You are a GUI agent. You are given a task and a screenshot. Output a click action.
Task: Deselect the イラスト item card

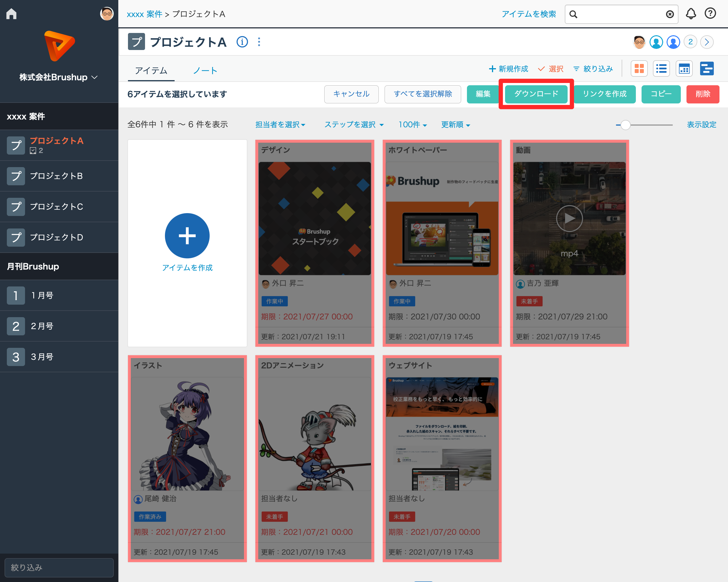187,458
